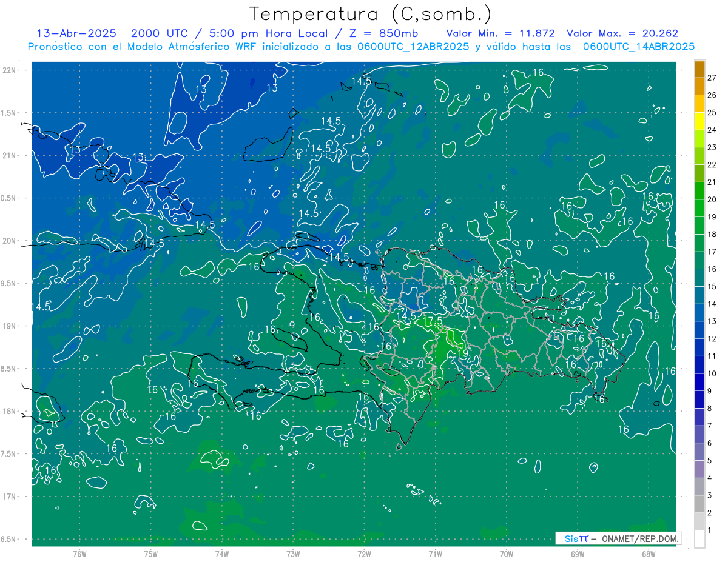Screen dimensions: 728x562
Task: Click the '71W' longitude axis label
Action: (435, 554)
